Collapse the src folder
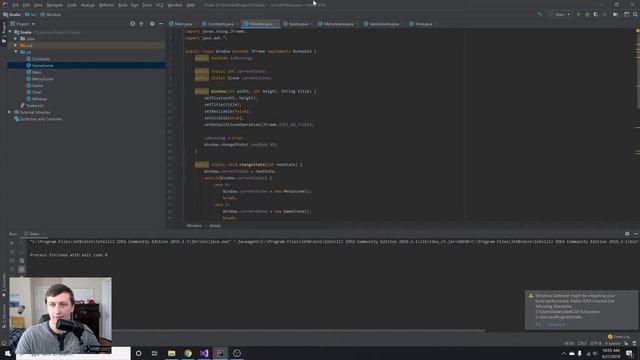The width and height of the screenshot is (640, 360). tap(16, 52)
